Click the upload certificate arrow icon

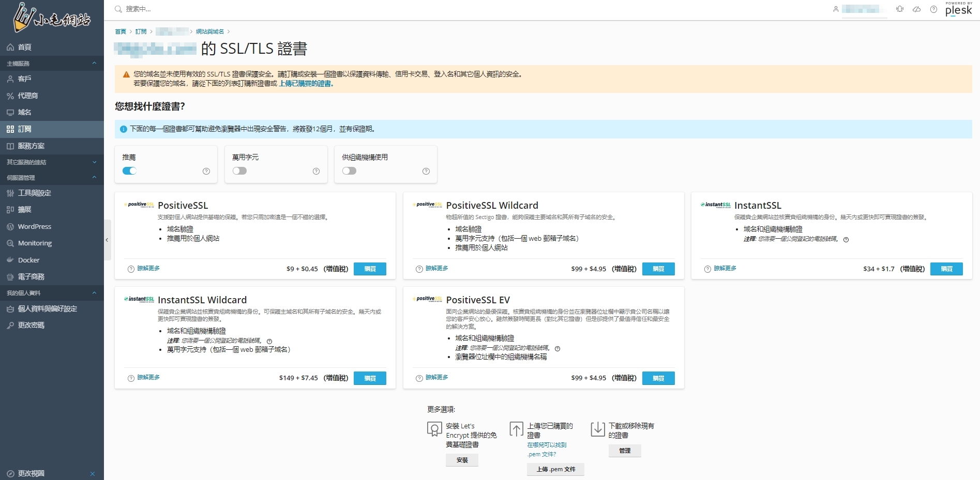(x=516, y=429)
